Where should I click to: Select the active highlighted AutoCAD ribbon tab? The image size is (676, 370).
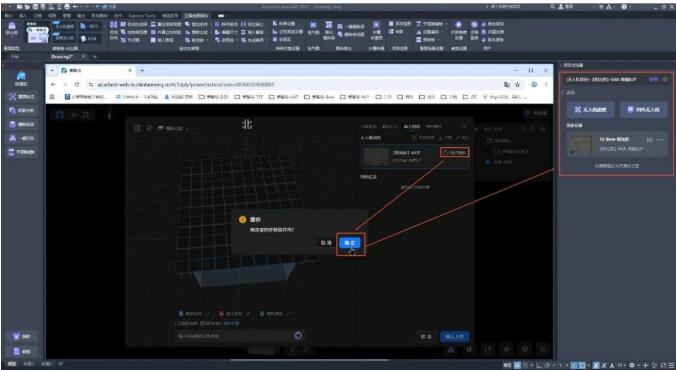coord(196,16)
